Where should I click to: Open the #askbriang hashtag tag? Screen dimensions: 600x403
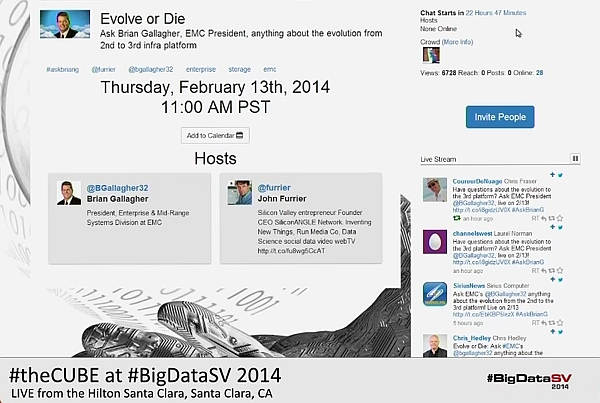tap(62, 70)
